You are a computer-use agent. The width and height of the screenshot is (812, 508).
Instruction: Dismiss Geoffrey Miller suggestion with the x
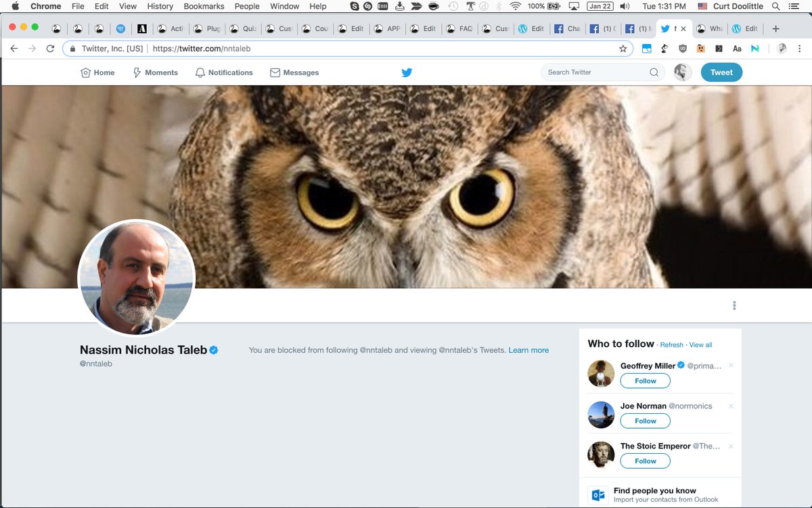tap(731, 366)
